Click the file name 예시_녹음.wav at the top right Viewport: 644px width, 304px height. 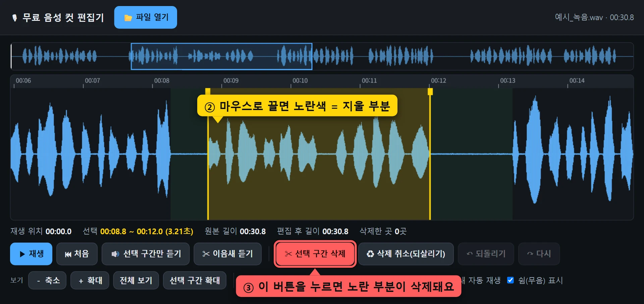click(579, 17)
